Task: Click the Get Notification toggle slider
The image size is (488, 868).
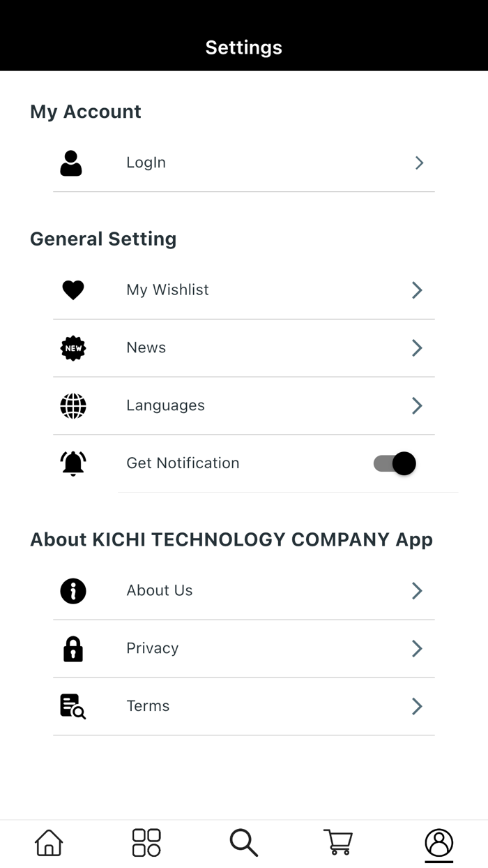Action: pos(393,463)
